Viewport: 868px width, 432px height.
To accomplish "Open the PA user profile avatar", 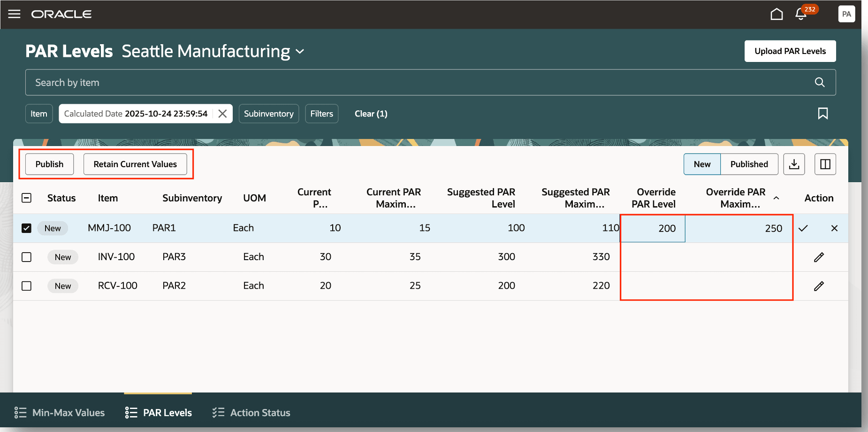I will tap(846, 14).
